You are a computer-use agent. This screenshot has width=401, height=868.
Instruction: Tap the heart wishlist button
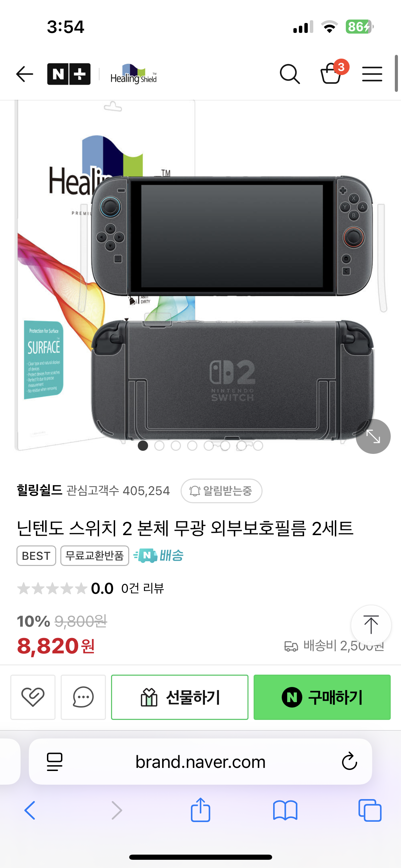[x=33, y=697]
